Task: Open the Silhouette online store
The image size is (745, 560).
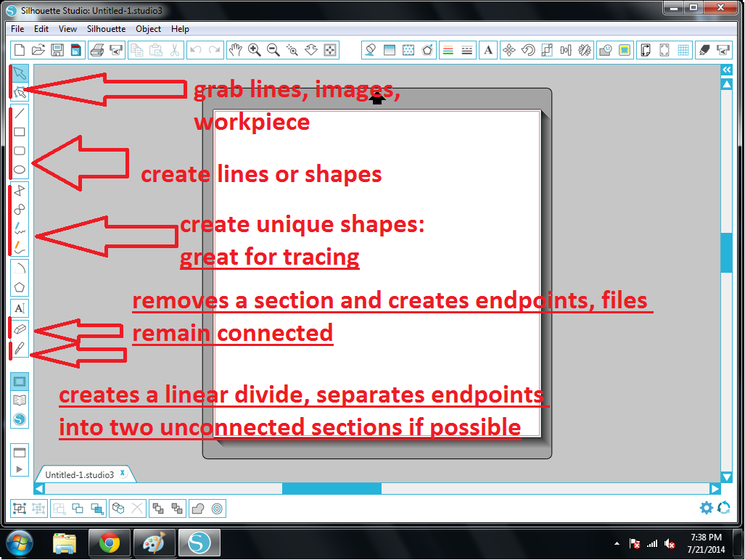Action: coord(20,419)
